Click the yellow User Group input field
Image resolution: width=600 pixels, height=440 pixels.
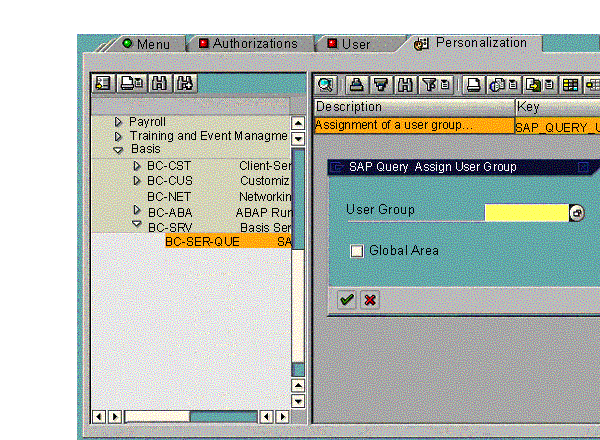525,213
